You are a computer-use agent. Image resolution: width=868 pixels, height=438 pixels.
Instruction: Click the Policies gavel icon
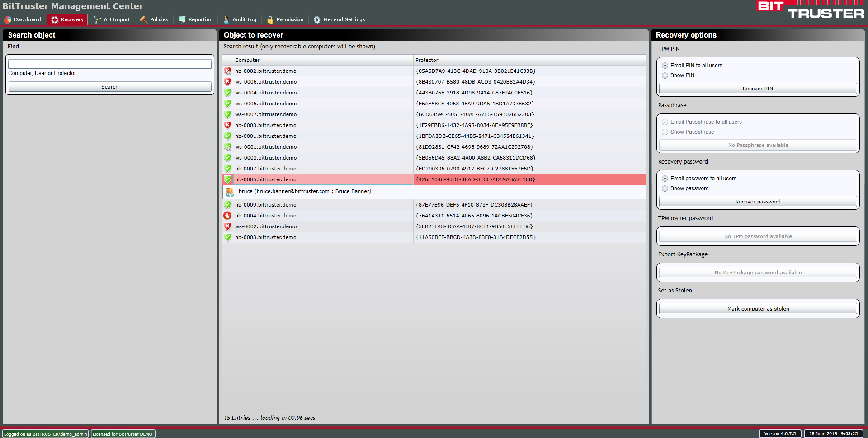tap(143, 19)
